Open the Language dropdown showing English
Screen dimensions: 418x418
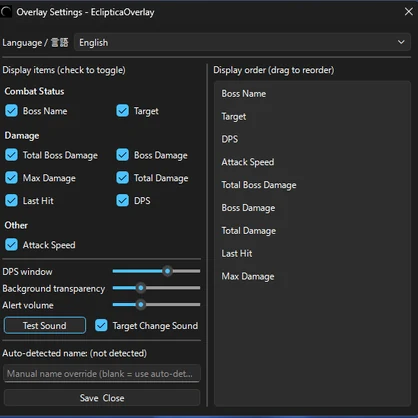[x=242, y=42]
